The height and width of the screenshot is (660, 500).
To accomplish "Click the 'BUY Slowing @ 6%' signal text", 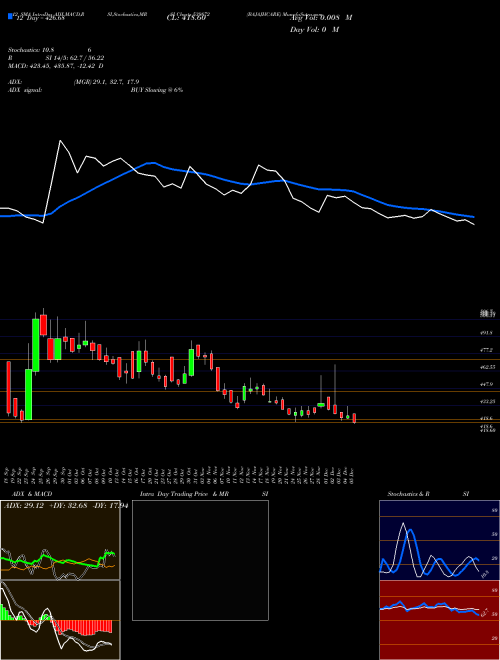I will [157, 90].
